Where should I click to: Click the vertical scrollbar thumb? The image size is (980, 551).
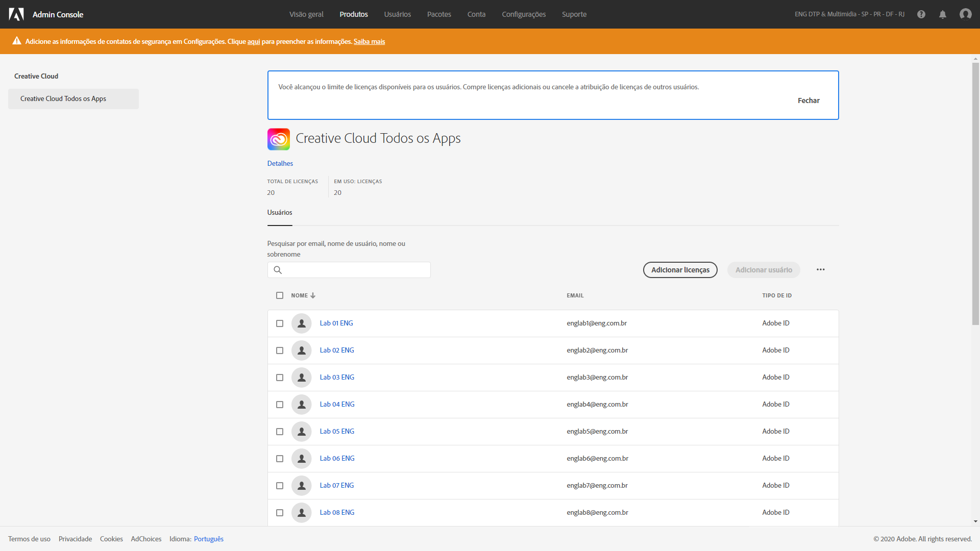975,193
